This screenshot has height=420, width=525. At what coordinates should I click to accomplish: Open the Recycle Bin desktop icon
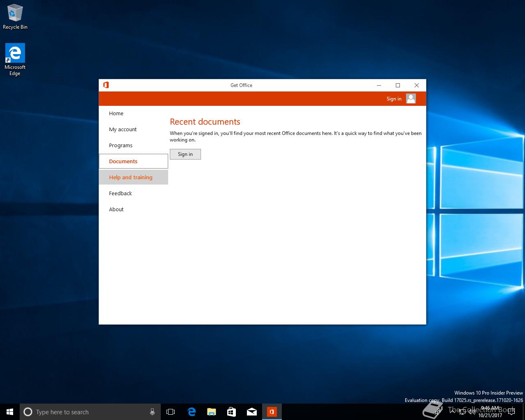pyautogui.click(x=15, y=17)
